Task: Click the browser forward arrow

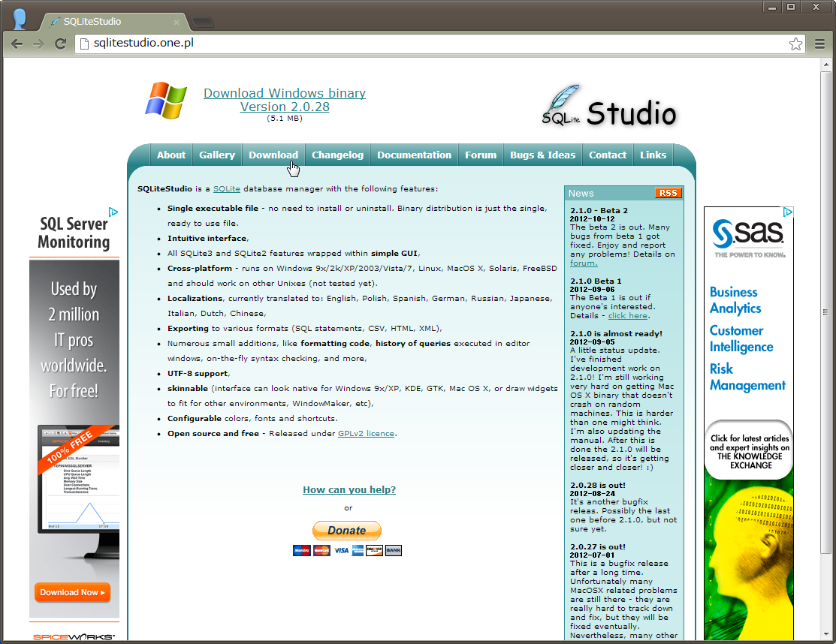Action: (x=38, y=44)
